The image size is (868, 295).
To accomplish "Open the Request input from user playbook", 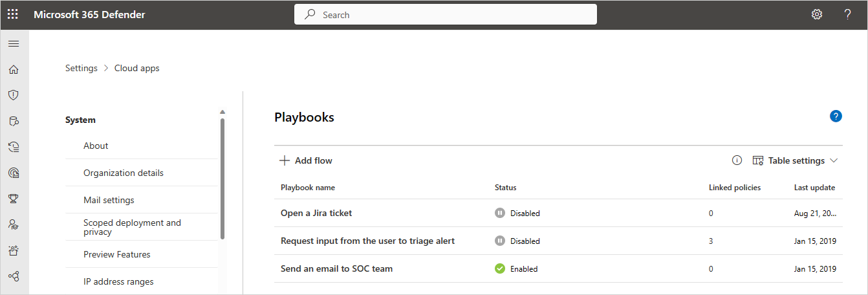I will point(367,241).
